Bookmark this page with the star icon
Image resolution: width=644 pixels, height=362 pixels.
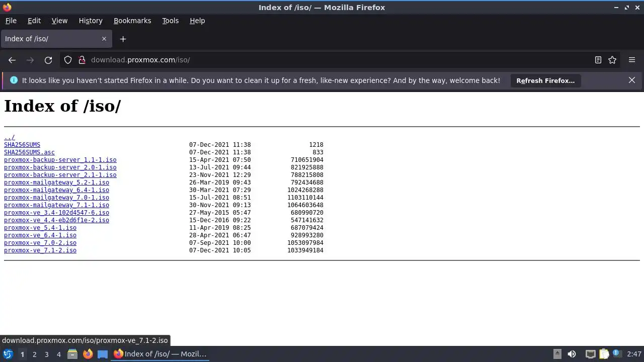click(612, 60)
